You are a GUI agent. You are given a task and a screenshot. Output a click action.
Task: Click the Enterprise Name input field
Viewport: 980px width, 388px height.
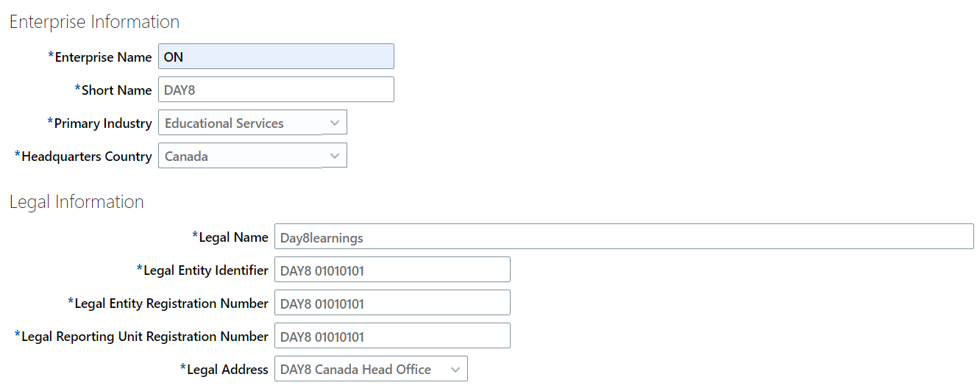click(x=276, y=57)
